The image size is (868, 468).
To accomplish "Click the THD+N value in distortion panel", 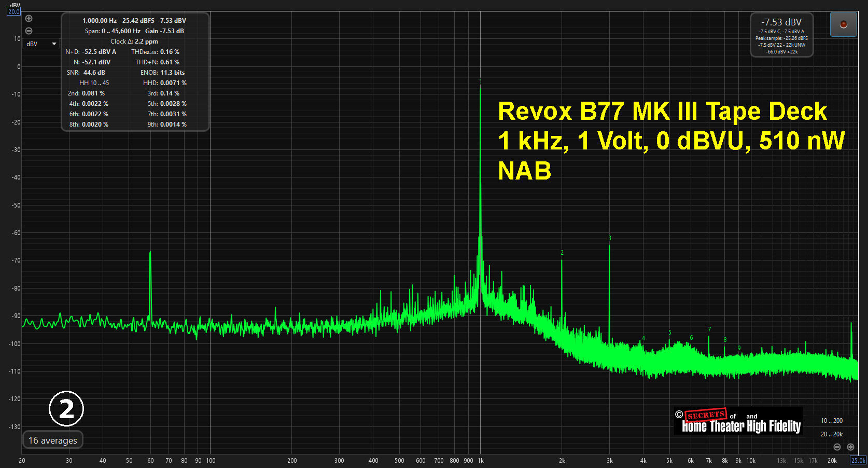I will pos(170,62).
